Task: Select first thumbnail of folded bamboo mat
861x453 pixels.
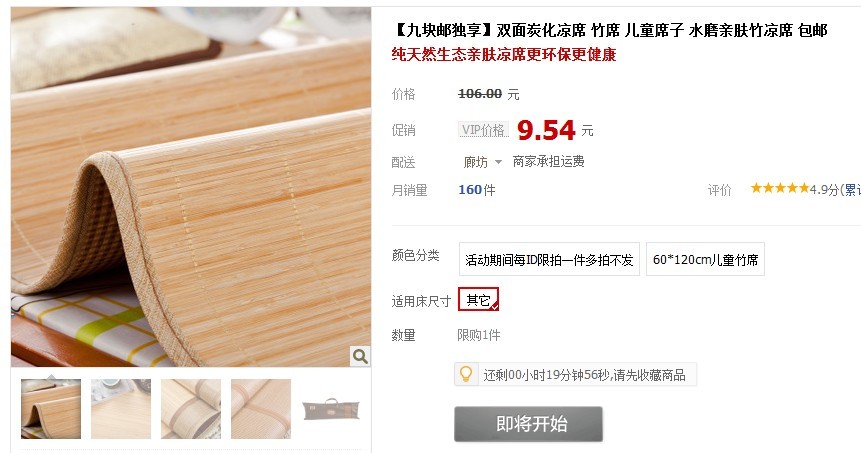Action: [x=51, y=409]
